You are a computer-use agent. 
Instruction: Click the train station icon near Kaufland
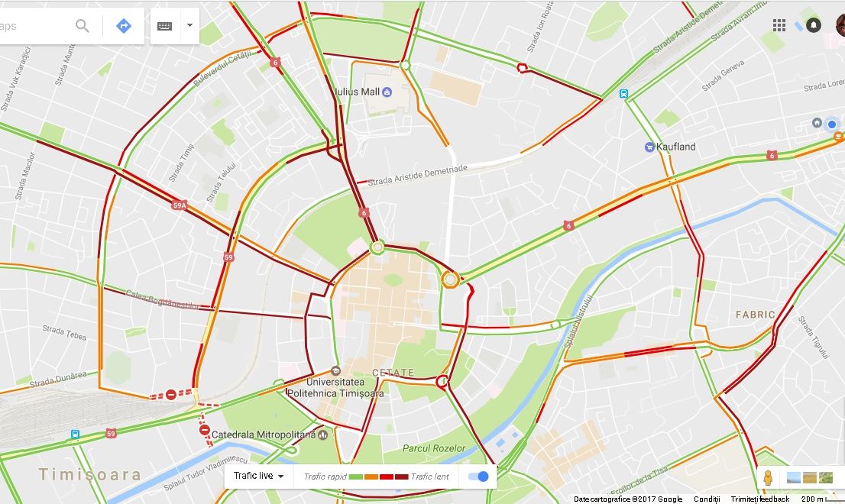click(x=623, y=94)
